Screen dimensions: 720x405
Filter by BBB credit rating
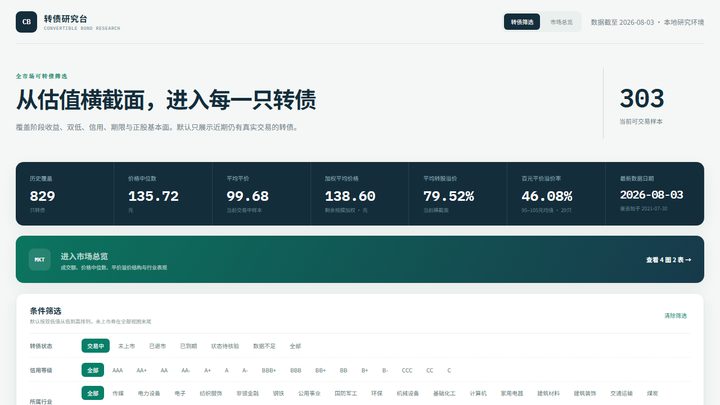click(x=296, y=370)
